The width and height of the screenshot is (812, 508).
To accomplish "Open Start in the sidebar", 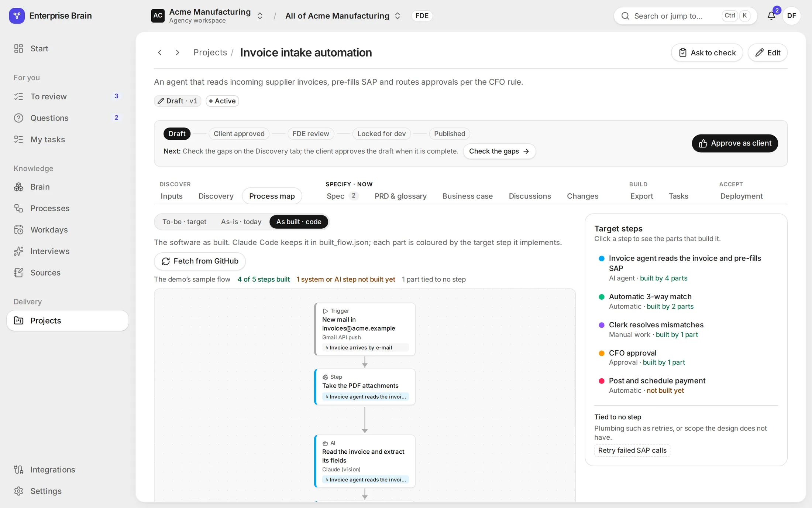I will [x=68, y=48].
